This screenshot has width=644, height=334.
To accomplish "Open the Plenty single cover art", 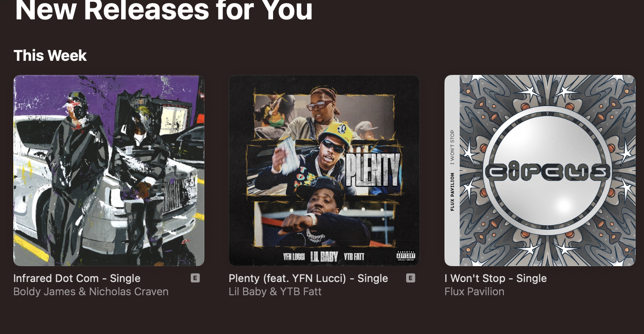I will [324, 171].
